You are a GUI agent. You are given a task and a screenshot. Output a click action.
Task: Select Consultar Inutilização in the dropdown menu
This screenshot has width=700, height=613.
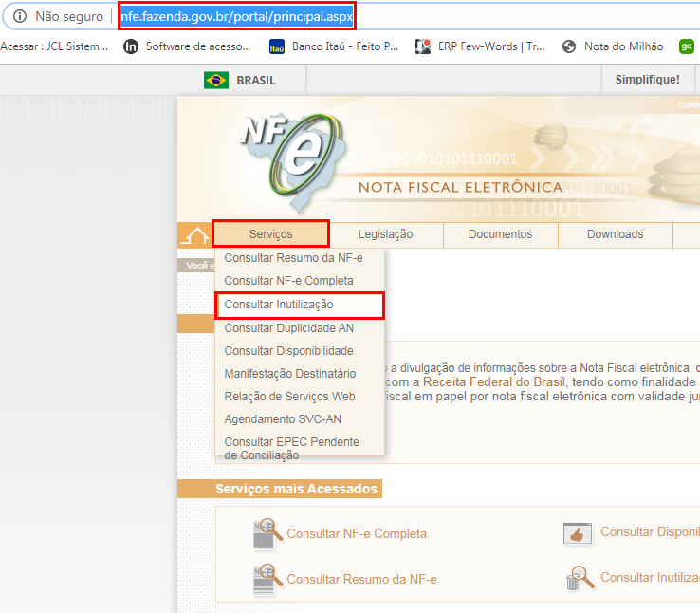click(x=299, y=305)
